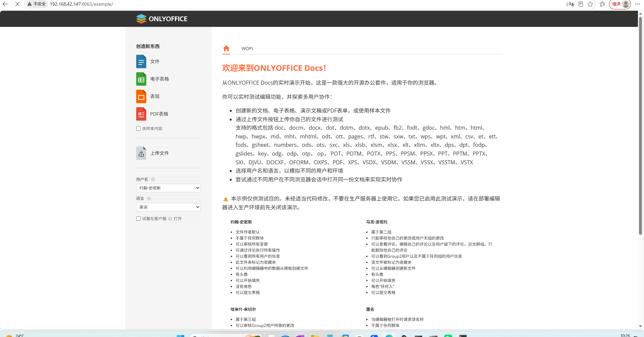Switch to the WOPI tab
Image resolution: width=644 pixels, height=337 pixels.
click(247, 48)
